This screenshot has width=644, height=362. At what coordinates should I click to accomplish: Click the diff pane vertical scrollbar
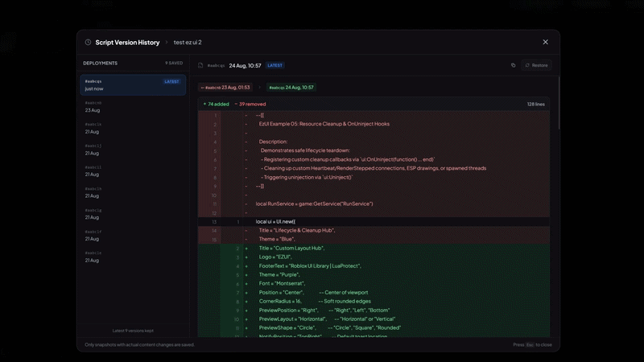(559, 104)
